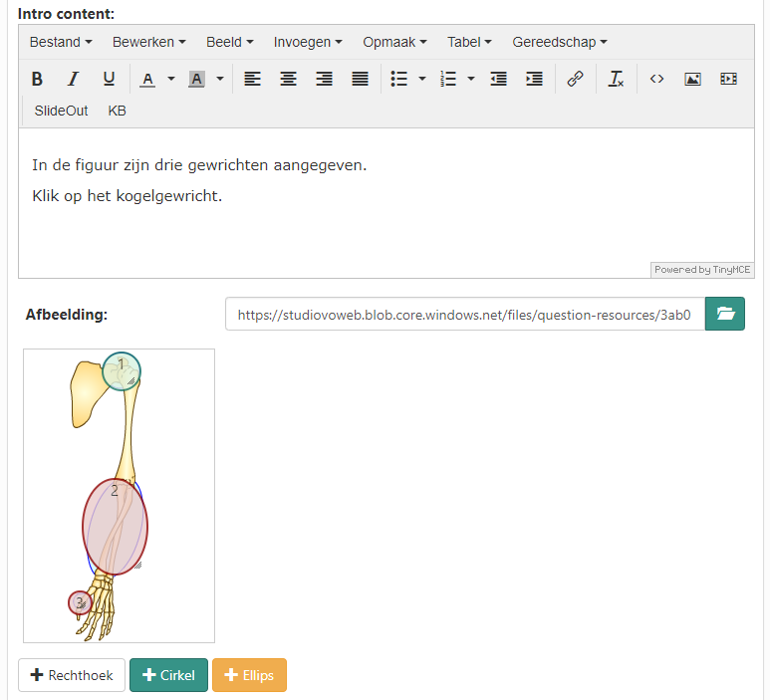Toggle italic text formatting
This screenshot has width=770, height=700.
[x=73, y=79]
